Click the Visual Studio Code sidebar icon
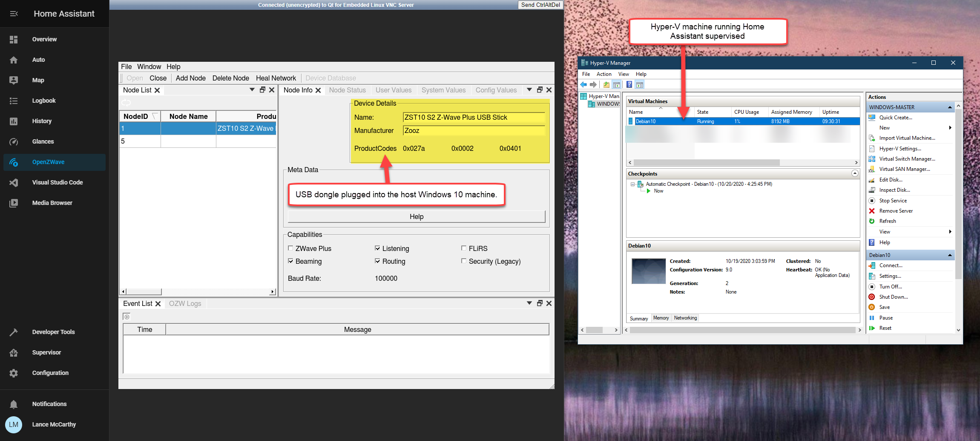The height and width of the screenshot is (441, 980). (x=14, y=183)
